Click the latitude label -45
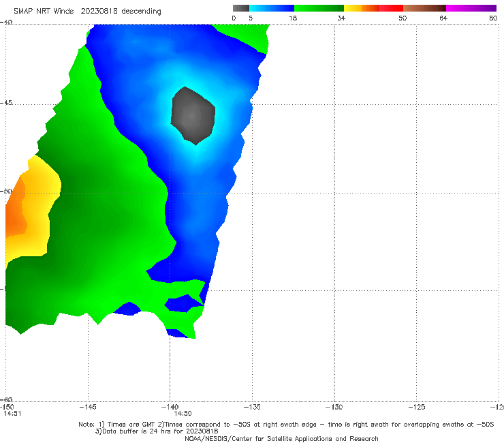This screenshot has height=443, width=504. point(6,103)
